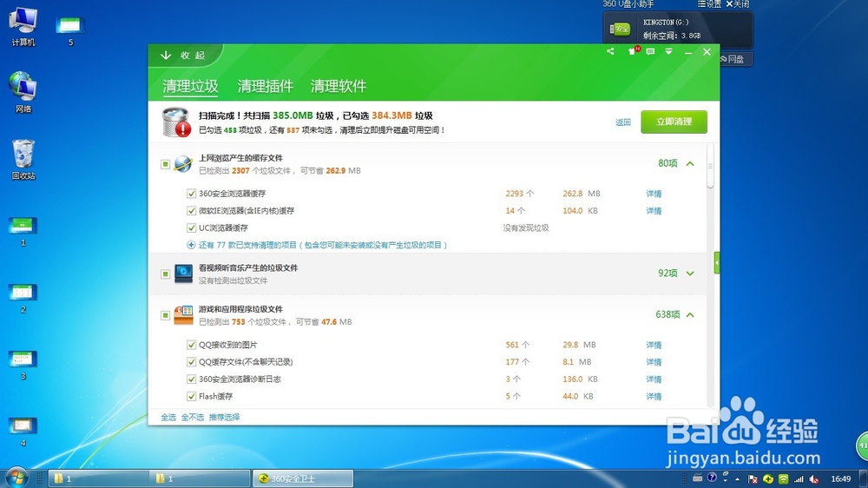This screenshot has width=868, height=488.
Task: Open 设置 in 360 U盘小助手
Action: click(710, 3)
